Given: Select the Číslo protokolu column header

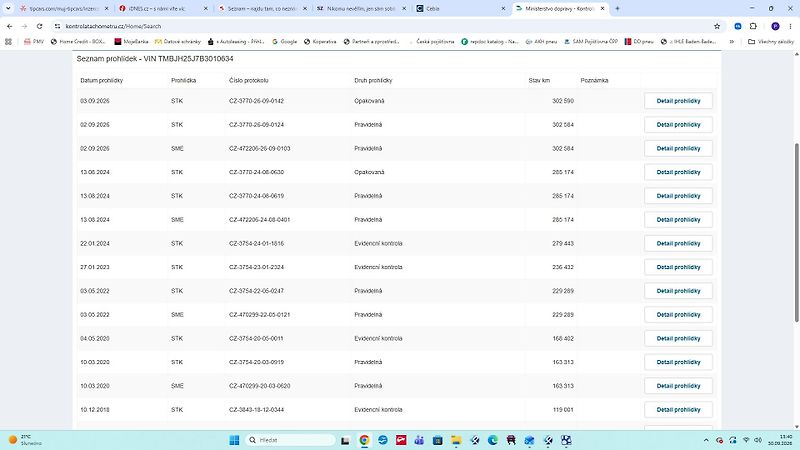Looking at the screenshot, I should pyautogui.click(x=248, y=81).
